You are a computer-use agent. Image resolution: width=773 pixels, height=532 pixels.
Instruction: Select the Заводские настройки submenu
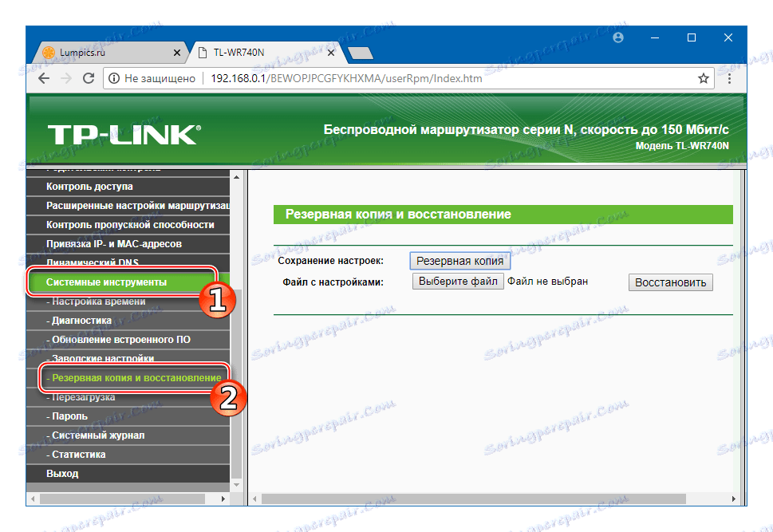pyautogui.click(x=128, y=357)
